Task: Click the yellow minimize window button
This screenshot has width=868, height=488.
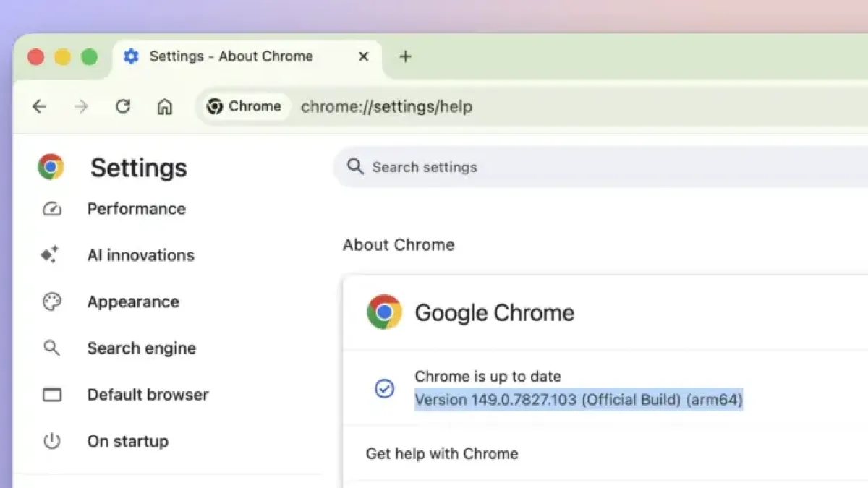Action: point(63,57)
